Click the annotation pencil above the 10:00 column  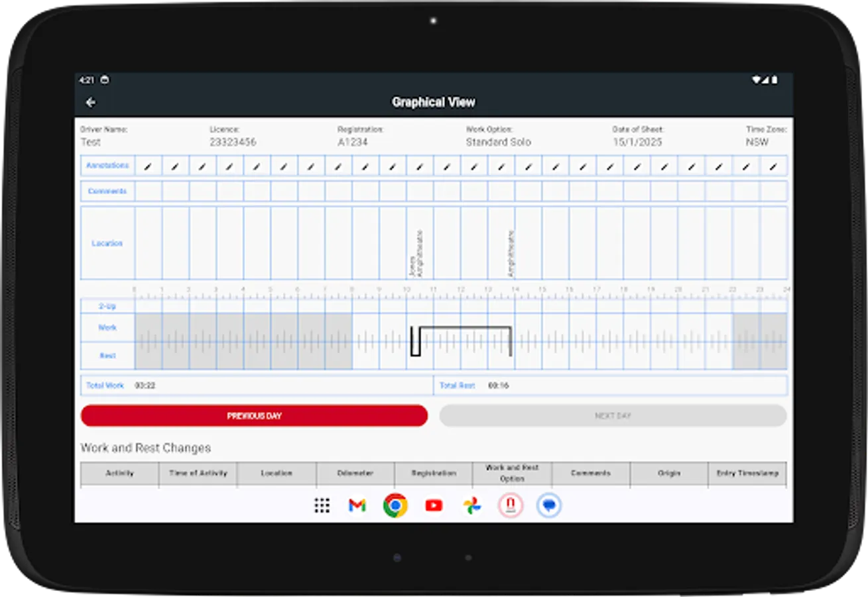point(420,165)
